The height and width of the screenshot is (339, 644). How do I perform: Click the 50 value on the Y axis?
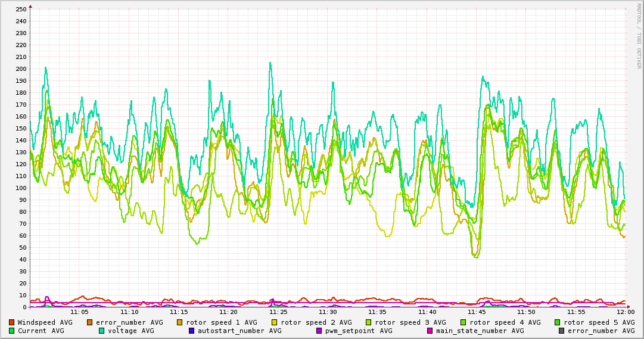[22, 247]
